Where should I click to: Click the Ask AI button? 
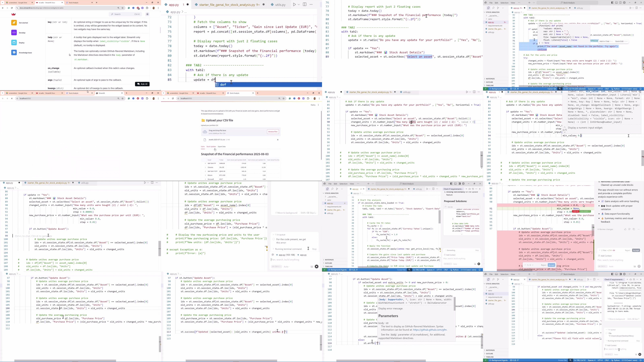tap(142, 84)
